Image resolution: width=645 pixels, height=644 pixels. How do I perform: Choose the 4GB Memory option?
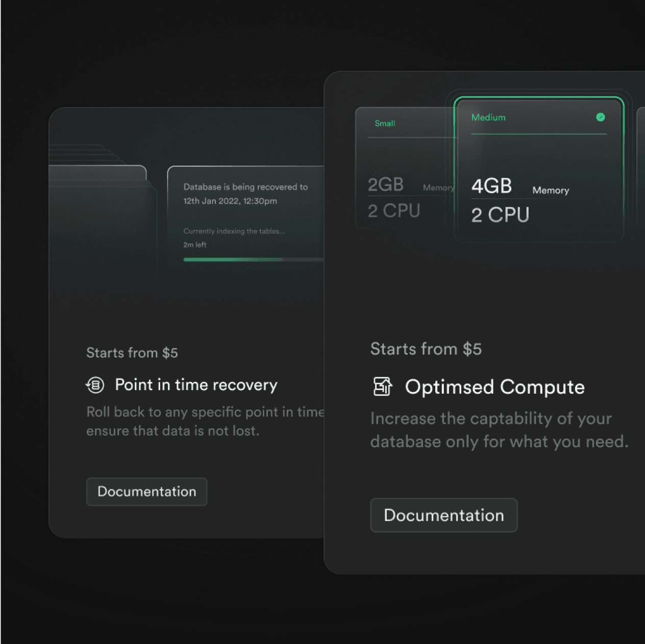tap(491, 187)
